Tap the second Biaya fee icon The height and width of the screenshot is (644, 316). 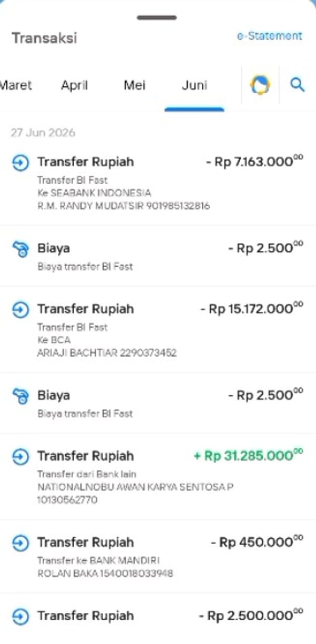point(20,396)
